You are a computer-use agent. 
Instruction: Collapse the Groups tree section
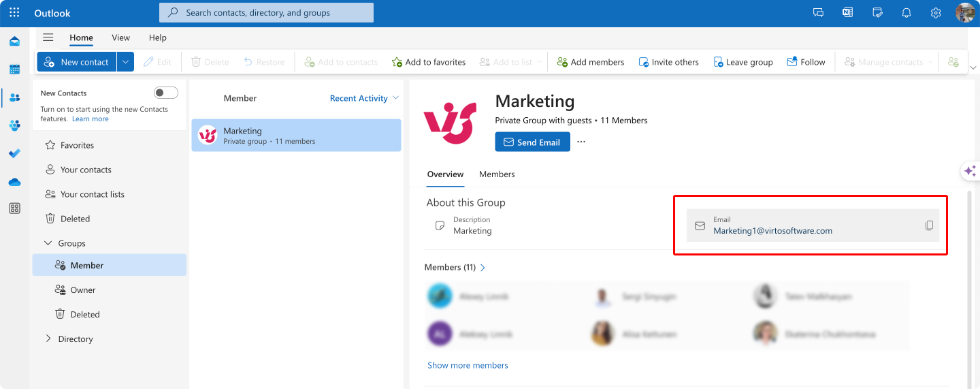[x=48, y=243]
